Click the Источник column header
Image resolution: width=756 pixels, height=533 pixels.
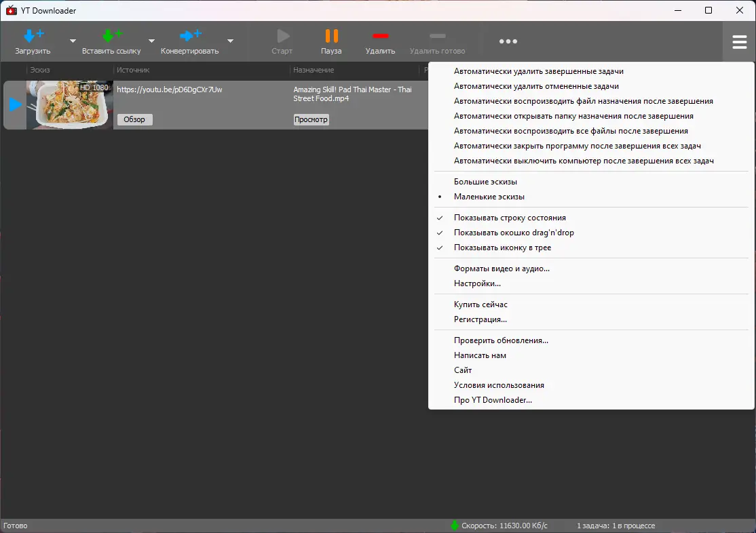pos(133,70)
